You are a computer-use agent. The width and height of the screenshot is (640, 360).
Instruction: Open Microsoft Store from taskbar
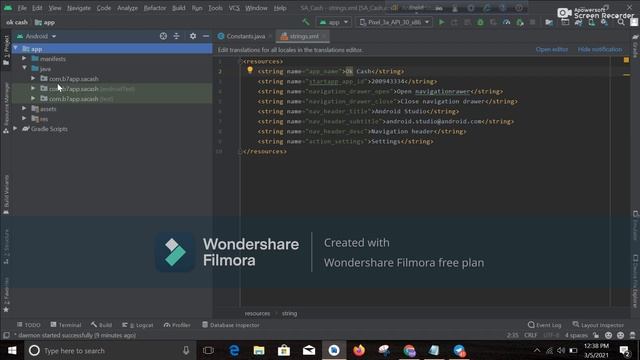[284, 351]
